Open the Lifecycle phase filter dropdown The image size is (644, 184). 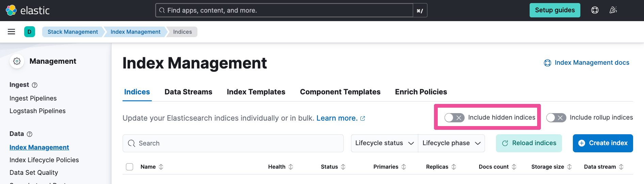pyautogui.click(x=451, y=143)
